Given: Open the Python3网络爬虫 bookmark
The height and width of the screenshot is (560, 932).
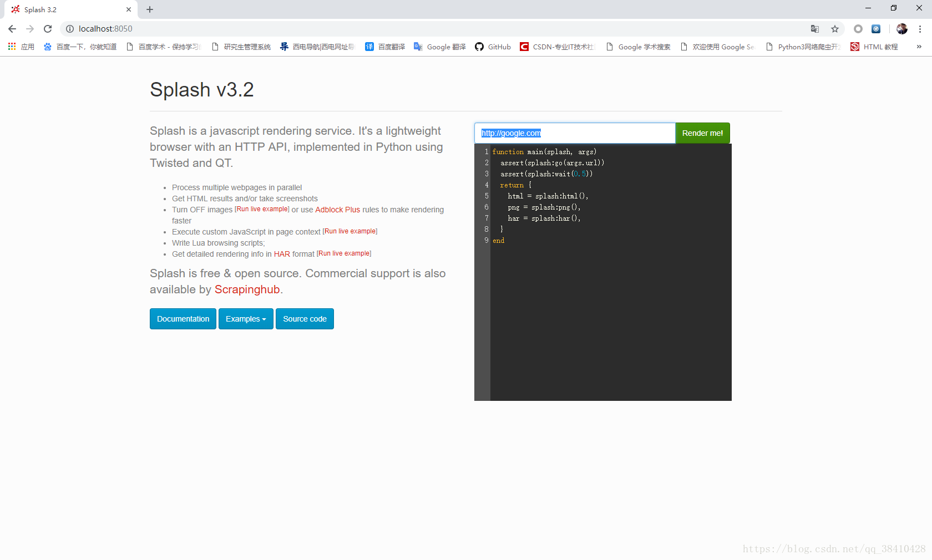Looking at the screenshot, I should (803, 47).
